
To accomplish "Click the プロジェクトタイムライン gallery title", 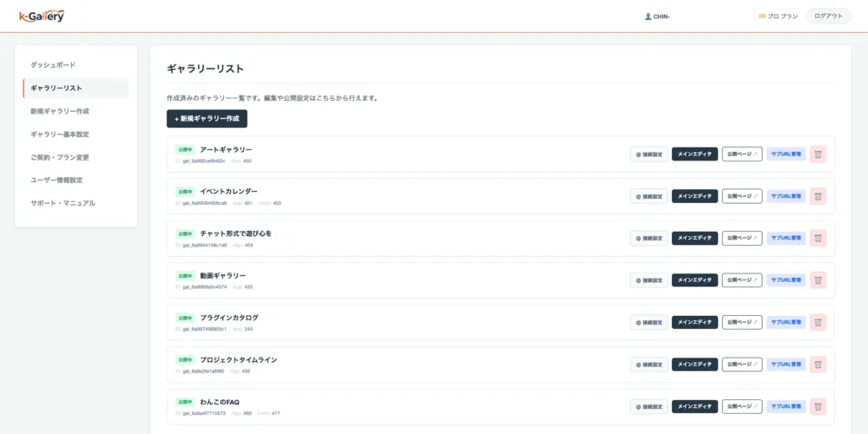I will pyautogui.click(x=239, y=360).
